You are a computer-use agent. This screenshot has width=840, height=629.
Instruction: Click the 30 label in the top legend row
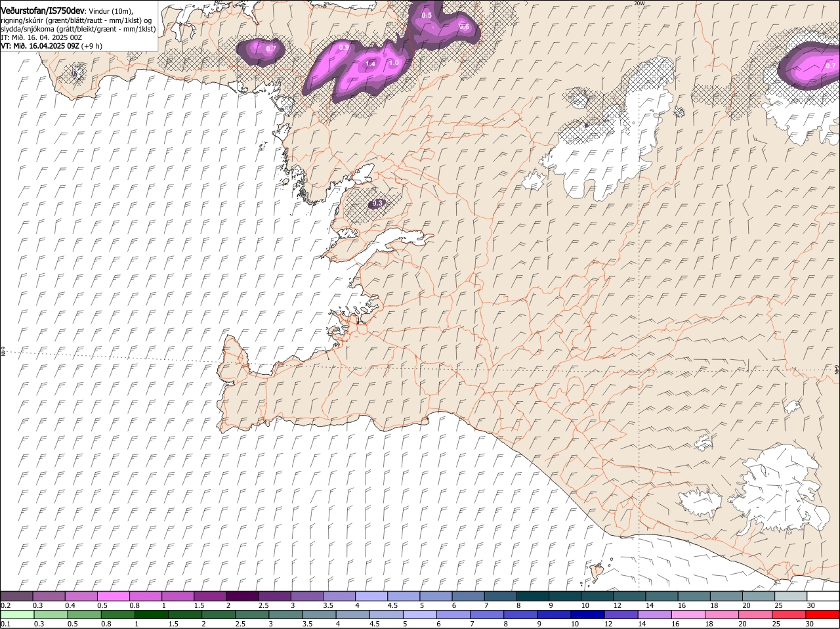811,605
